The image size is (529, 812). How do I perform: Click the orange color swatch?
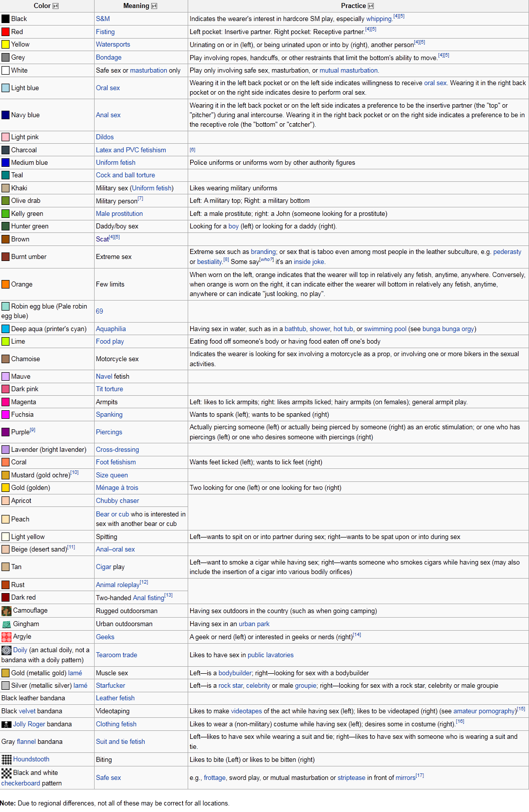click(6, 285)
